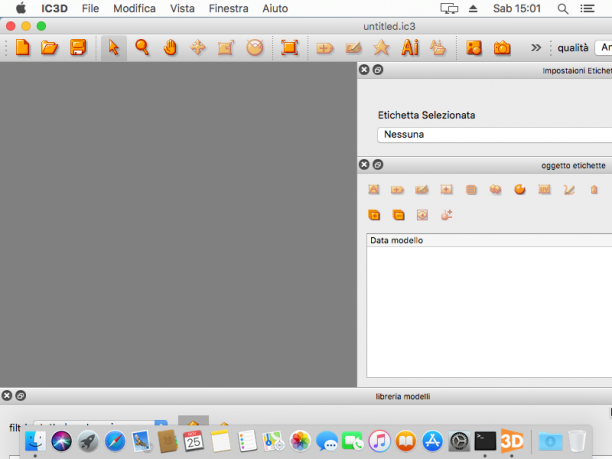Open the File menu
Viewport: 612px width, 459px height.
click(90, 8)
